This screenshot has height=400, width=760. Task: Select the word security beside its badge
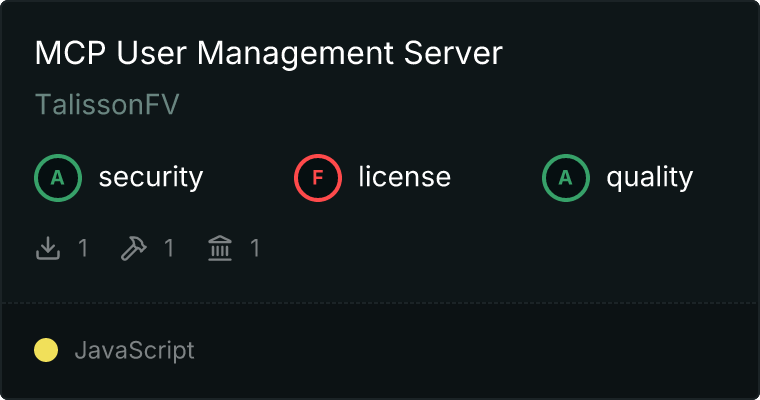(150, 178)
